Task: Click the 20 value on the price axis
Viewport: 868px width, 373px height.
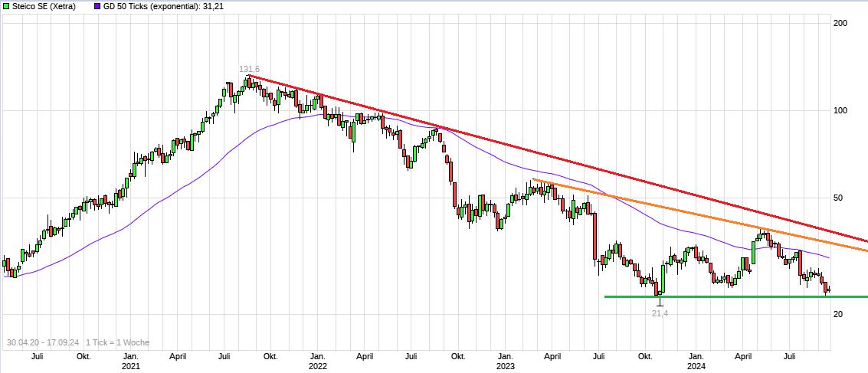Action: coord(837,314)
